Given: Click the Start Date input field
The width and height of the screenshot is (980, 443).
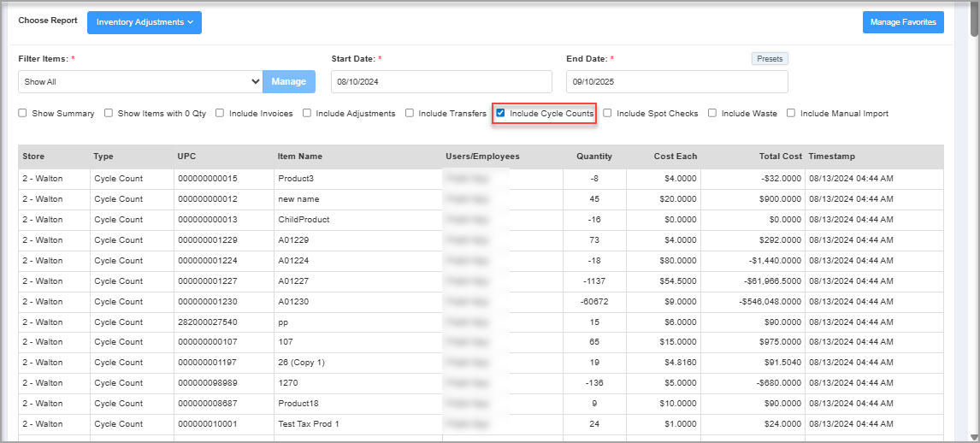Looking at the screenshot, I should 441,82.
